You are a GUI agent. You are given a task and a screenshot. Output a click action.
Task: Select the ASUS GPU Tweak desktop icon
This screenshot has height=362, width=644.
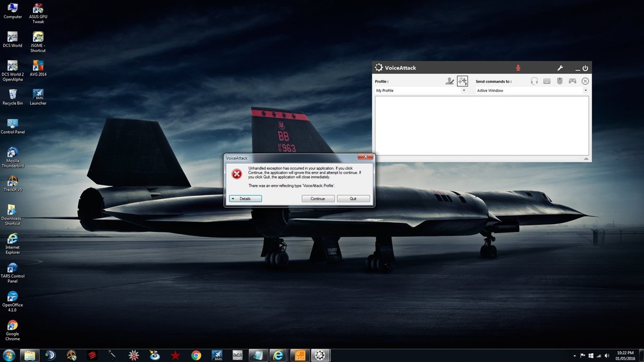(x=38, y=13)
